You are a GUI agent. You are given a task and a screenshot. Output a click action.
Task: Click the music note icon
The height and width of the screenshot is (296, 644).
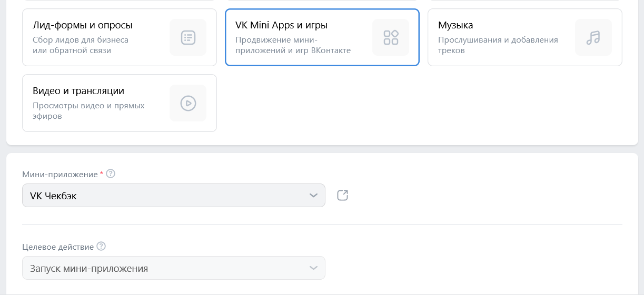click(593, 37)
